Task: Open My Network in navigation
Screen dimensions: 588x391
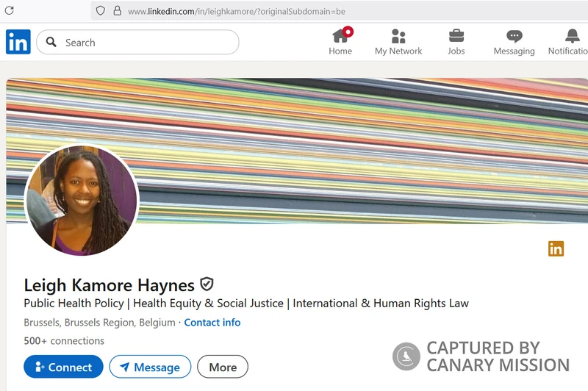Action: [398, 42]
